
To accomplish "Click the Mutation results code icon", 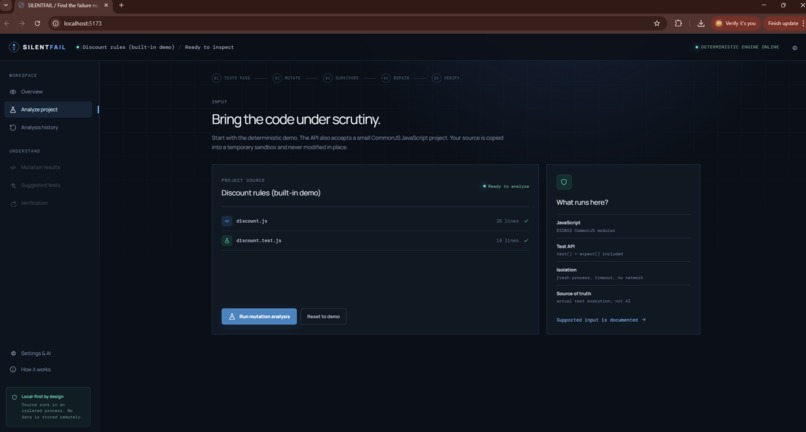I will click(13, 168).
